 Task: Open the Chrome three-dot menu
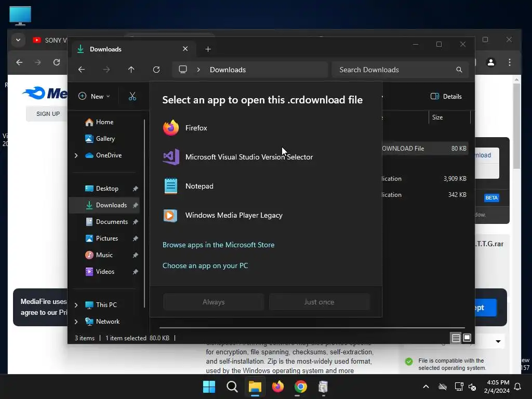[510, 62]
